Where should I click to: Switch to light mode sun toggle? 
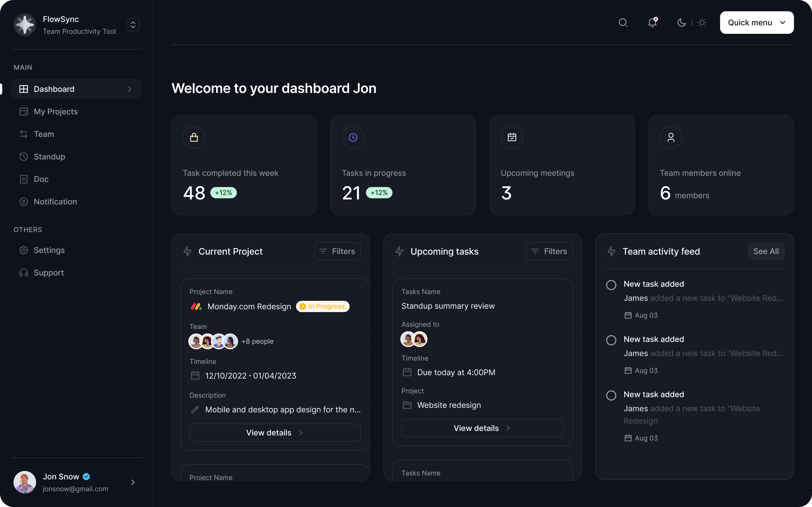coord(702,23)
